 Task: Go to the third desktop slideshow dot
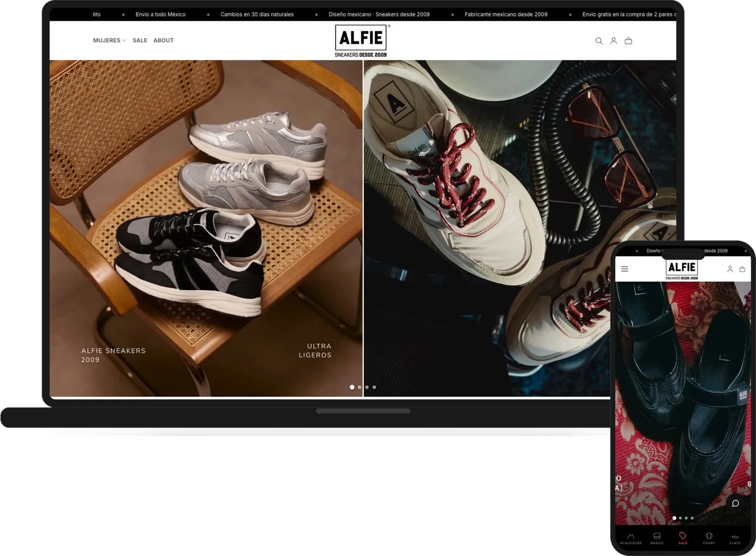(x=367, y=387)
